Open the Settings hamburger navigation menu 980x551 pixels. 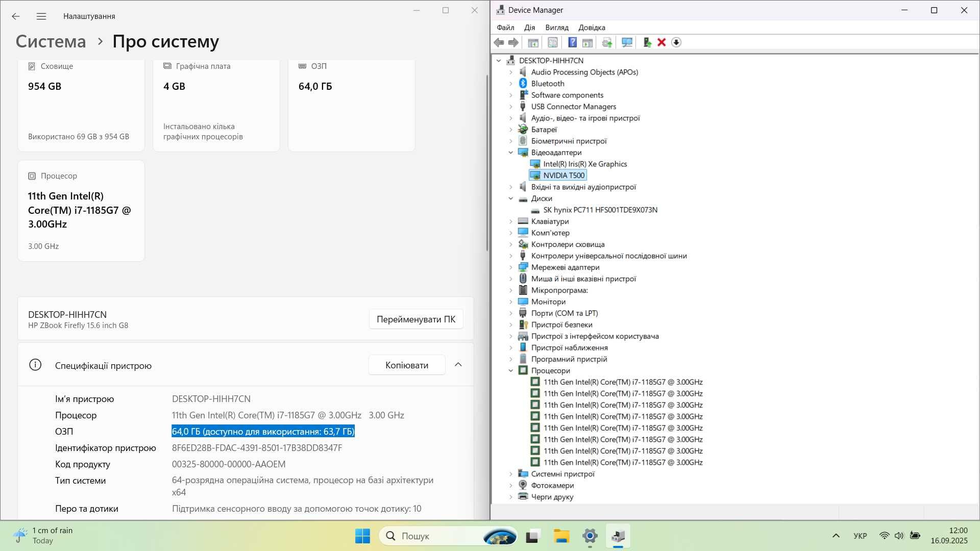41,16
